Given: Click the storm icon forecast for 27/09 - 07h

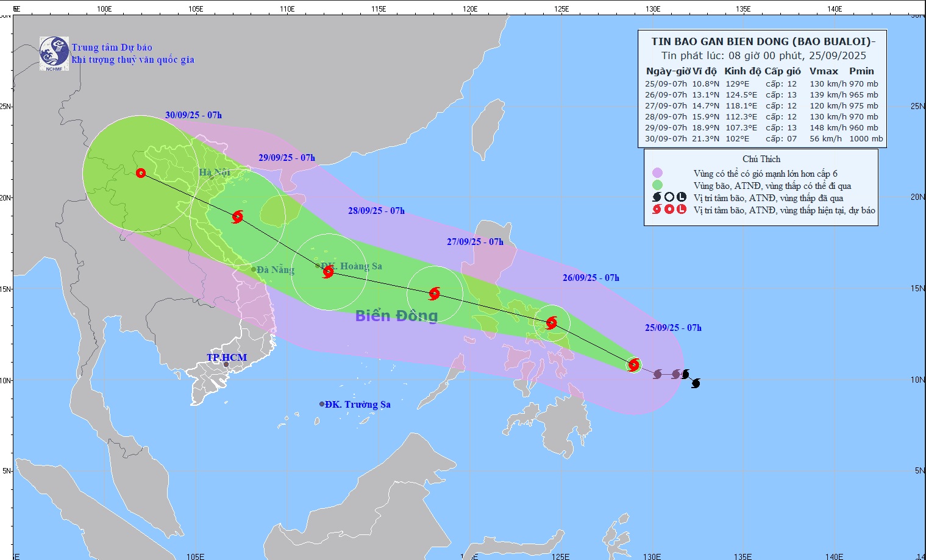Looking at the screenshot, I should (434, 294).
